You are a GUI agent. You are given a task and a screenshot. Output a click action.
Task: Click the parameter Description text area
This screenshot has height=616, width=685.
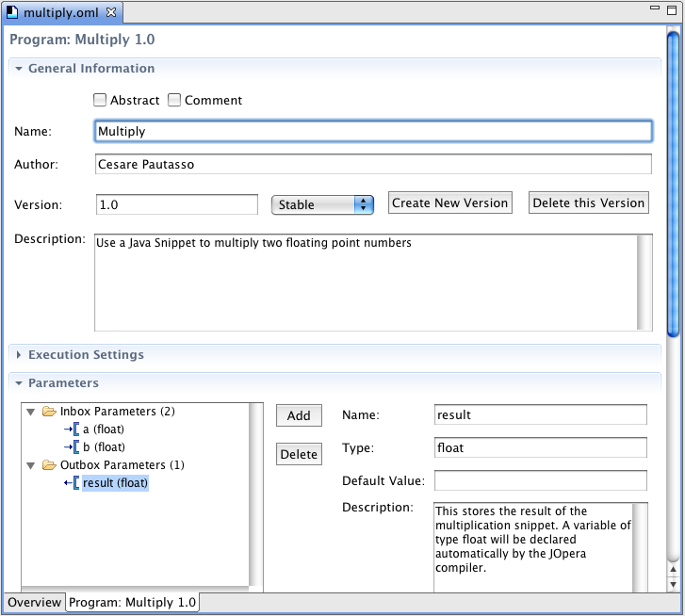(x=533, y=547)
